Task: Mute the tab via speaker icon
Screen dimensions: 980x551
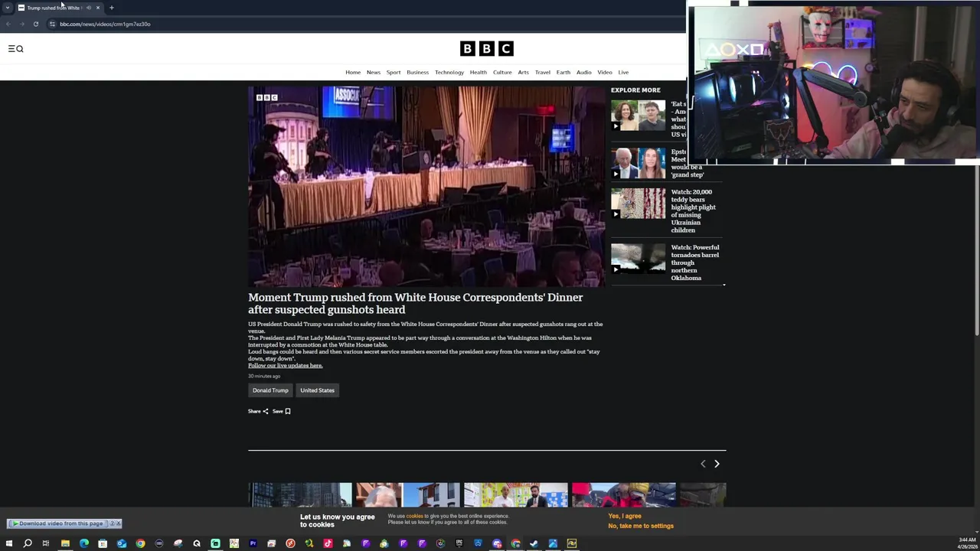Action: click(x=89, y=8)
